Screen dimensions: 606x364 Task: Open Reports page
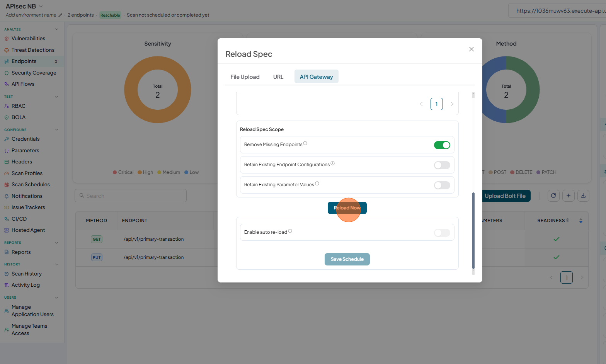coord(21,252)
